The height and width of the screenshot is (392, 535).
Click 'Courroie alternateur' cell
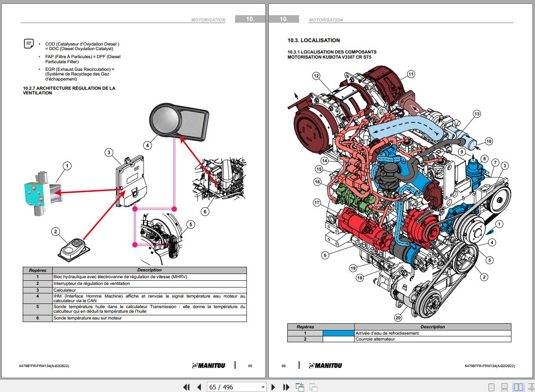(433, 339)
